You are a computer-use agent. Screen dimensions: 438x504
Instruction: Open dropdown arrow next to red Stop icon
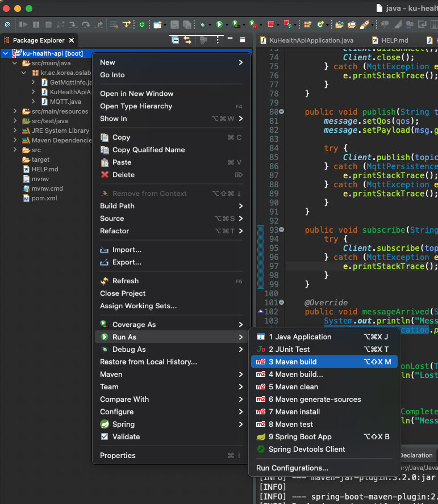coord(278,25)
